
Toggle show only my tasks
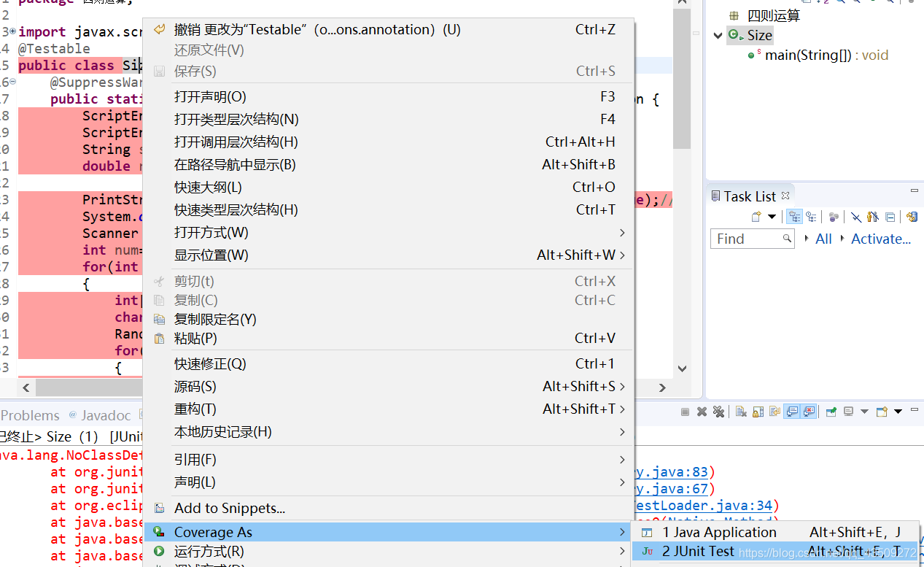pyautogui.click(x=873, y=217)
